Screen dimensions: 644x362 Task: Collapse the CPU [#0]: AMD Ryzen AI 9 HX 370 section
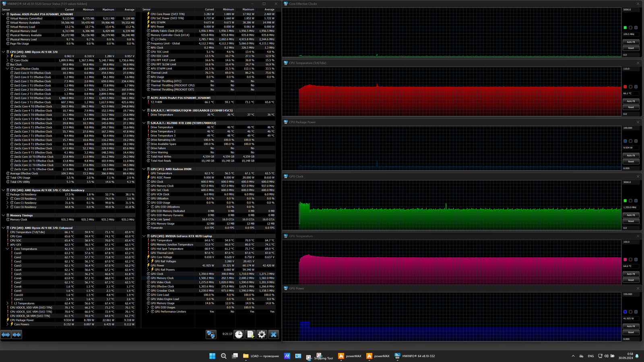(3, 52)
